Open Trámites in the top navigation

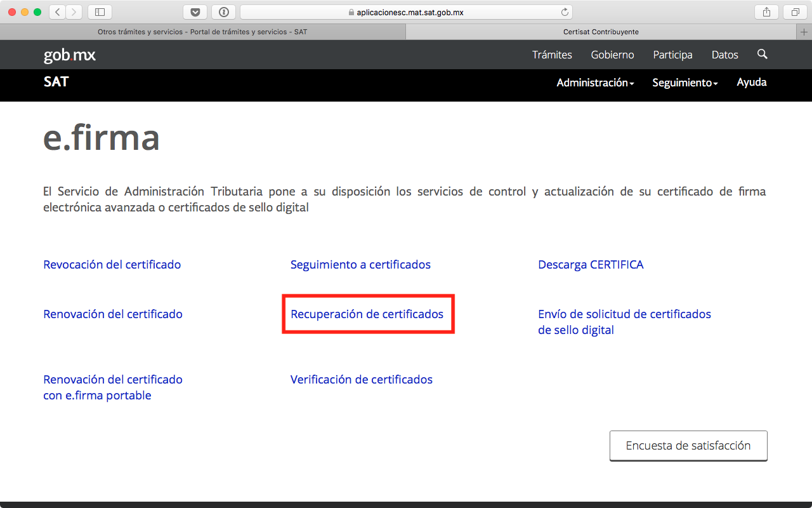552,55
